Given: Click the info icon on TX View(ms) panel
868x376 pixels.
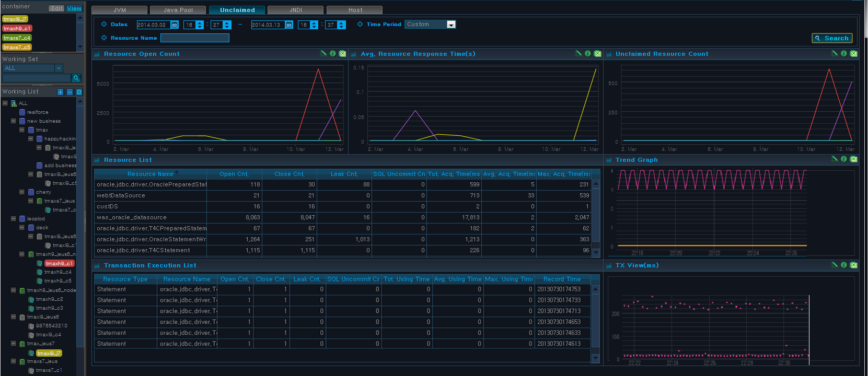Looking at the screenshot, I should click(x=844, y=265).
